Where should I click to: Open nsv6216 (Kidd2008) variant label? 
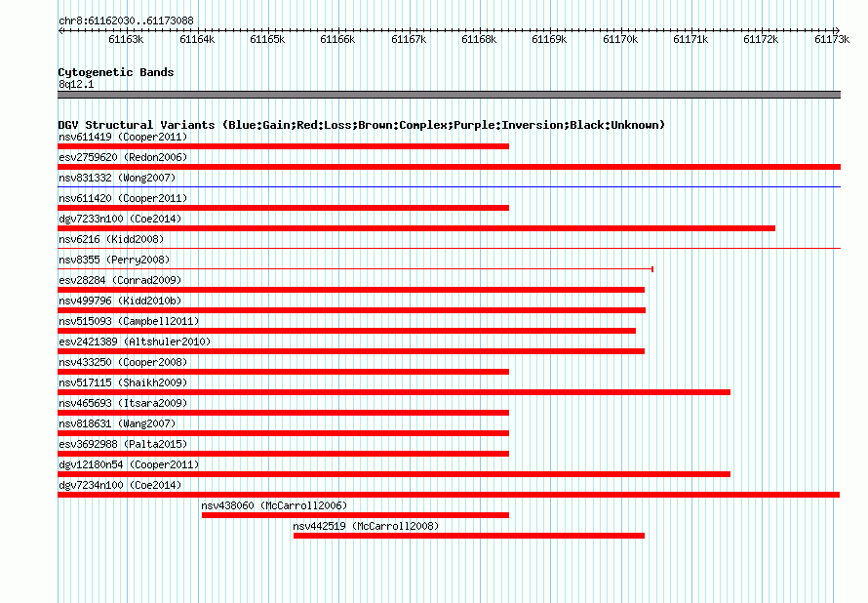coord(111,239)
